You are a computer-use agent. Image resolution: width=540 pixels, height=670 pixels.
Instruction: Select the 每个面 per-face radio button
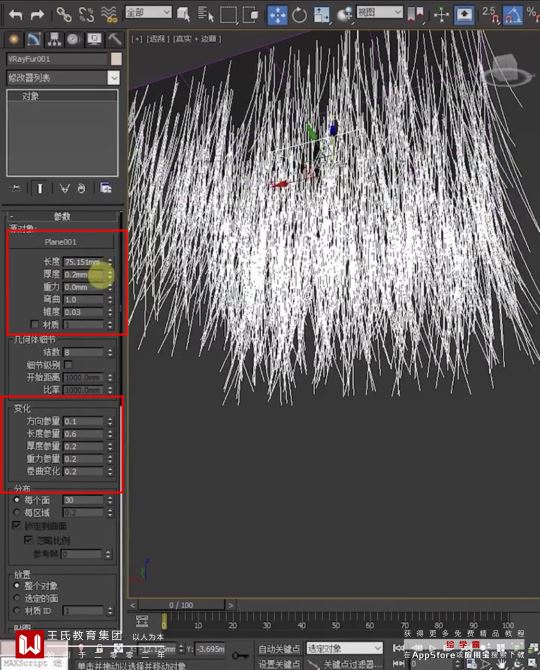[x=17, y=500]
